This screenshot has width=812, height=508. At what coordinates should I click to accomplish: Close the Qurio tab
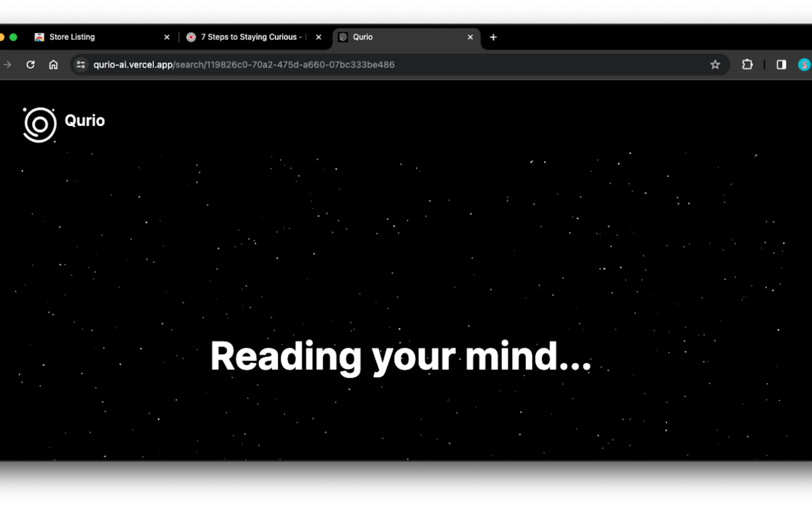click(470, 37)
